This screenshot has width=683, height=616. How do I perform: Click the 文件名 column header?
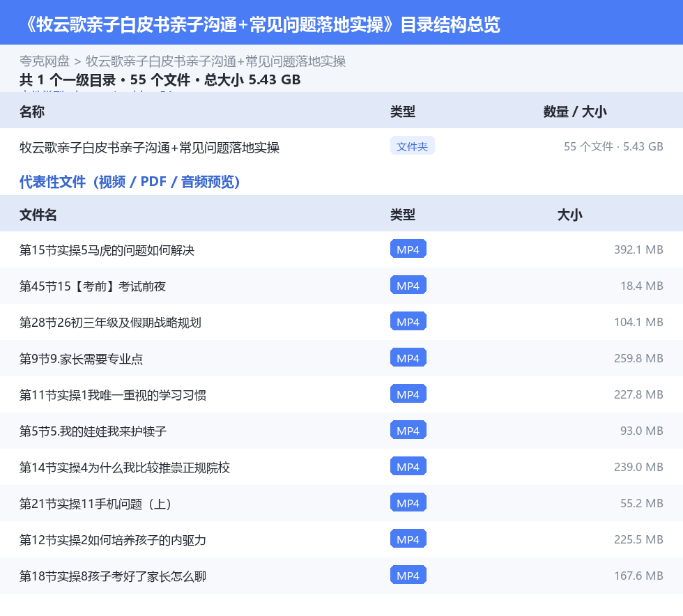coord(38,215)
